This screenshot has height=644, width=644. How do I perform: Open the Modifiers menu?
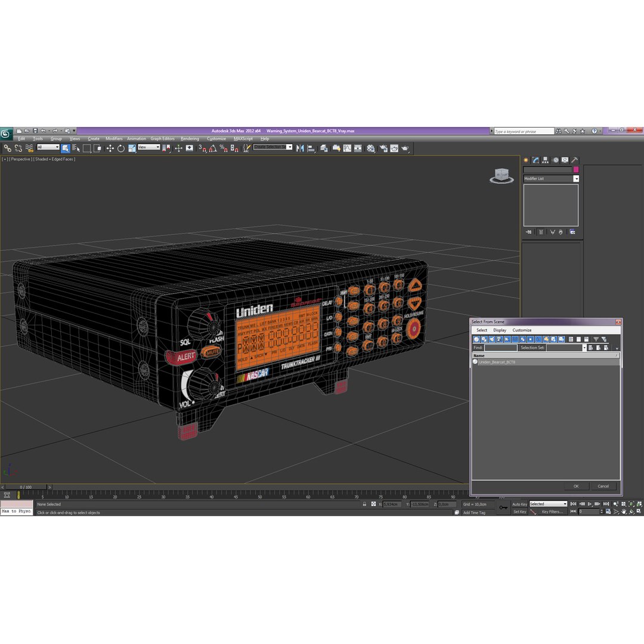pyautogui.click(x=114, y=139)
